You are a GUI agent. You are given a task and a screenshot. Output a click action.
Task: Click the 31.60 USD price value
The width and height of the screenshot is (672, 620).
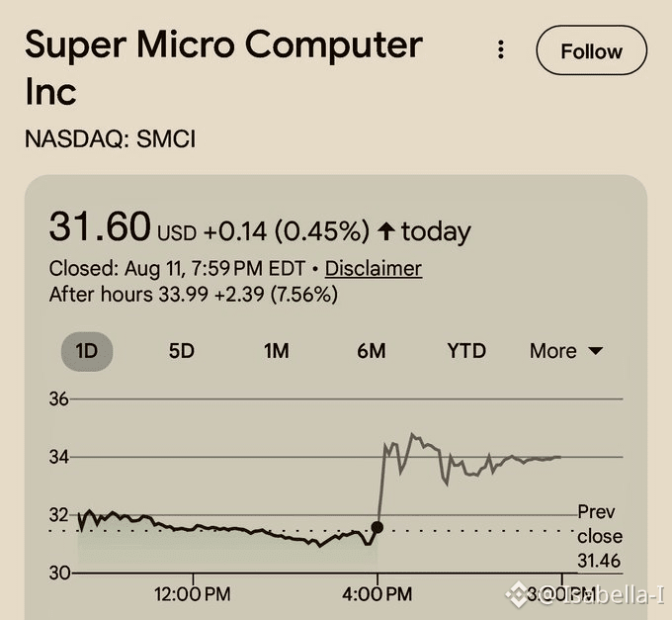coord(100,226)
